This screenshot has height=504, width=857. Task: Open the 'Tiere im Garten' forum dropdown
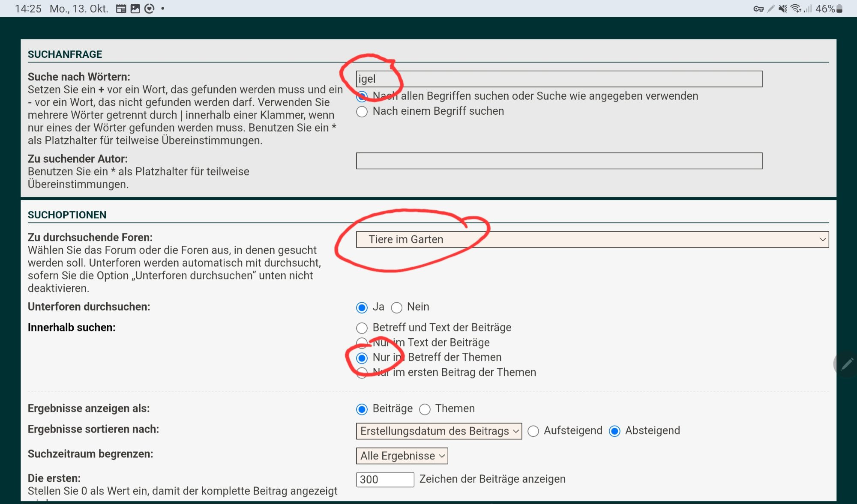(x=592, y=239)
